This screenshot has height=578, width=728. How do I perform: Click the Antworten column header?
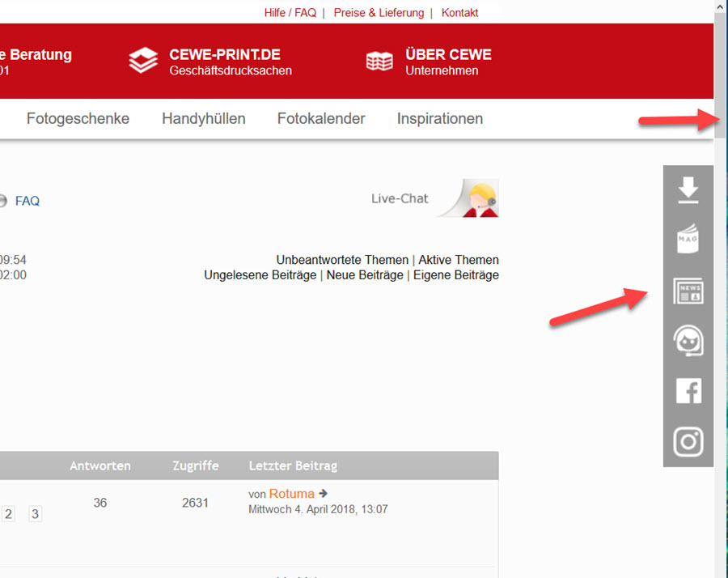click(100, 465)
